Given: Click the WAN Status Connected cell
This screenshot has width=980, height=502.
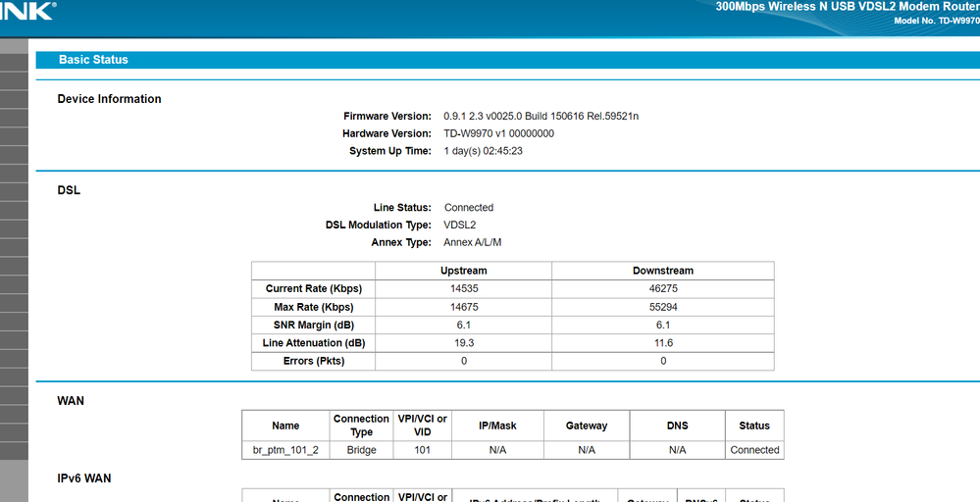Looking at the screenshot, I should pos(754,450).
